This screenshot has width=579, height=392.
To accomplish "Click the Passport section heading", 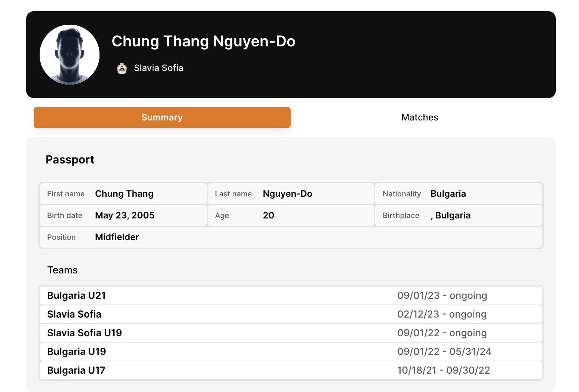I will 70,160.
